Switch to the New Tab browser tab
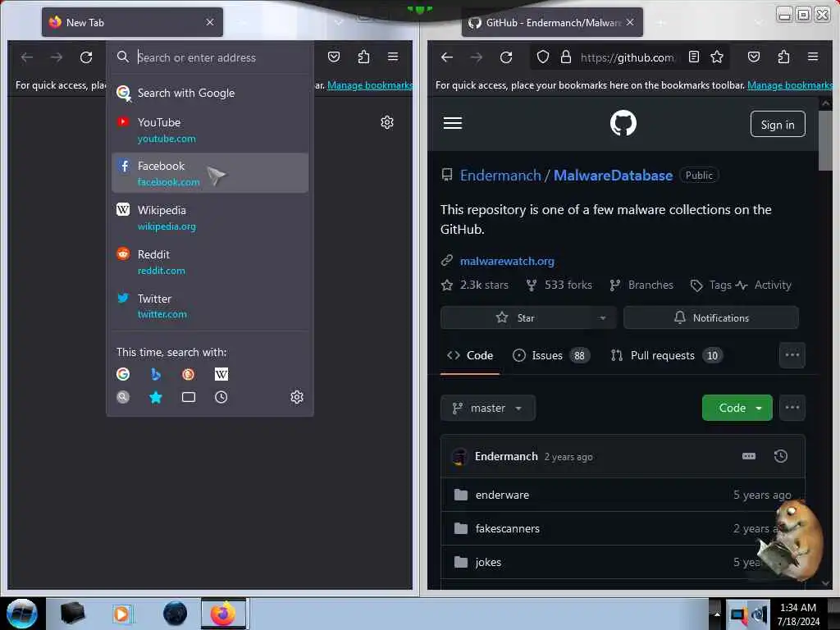 [x=132, y=22]
